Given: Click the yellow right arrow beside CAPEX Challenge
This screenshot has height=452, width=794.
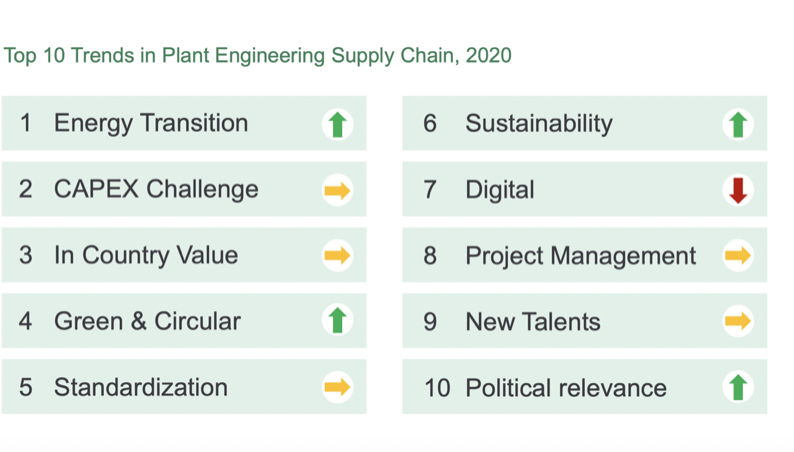Looking at the screenshot, I should pos(338,190).
